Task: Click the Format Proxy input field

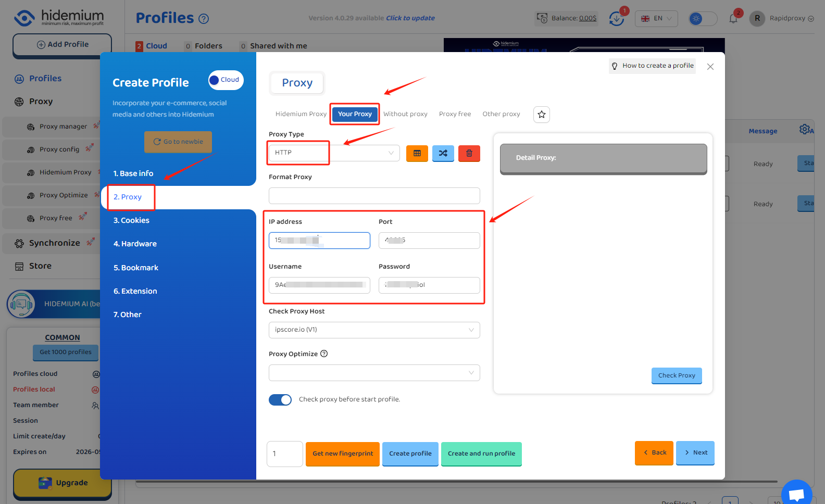Action: tap(374, 196)
